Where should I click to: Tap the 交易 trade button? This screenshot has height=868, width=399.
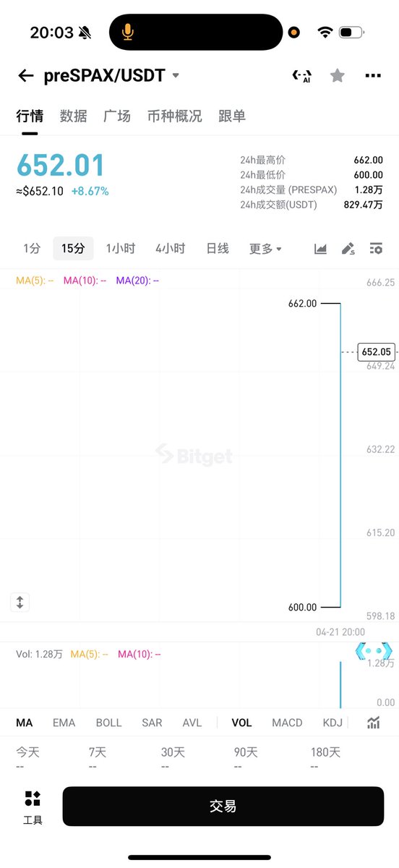pos(223,806)
